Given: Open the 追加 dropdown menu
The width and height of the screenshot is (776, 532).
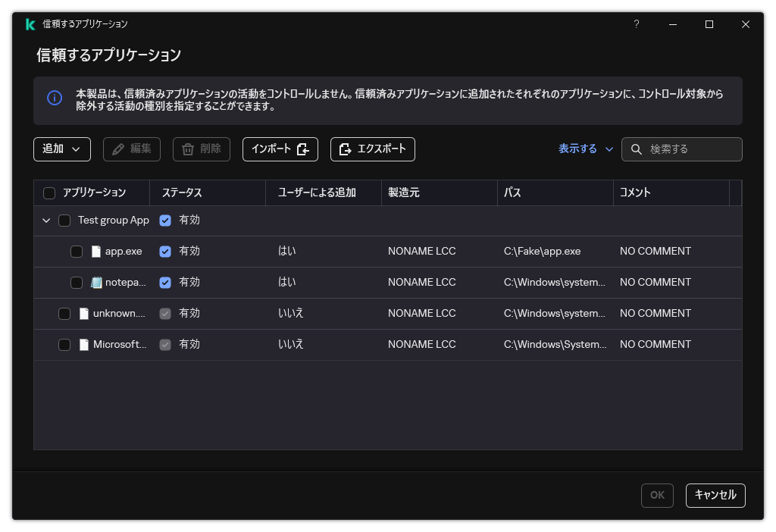Looking at the screenshot, I should pyautogui.click(x=61, y=149).
